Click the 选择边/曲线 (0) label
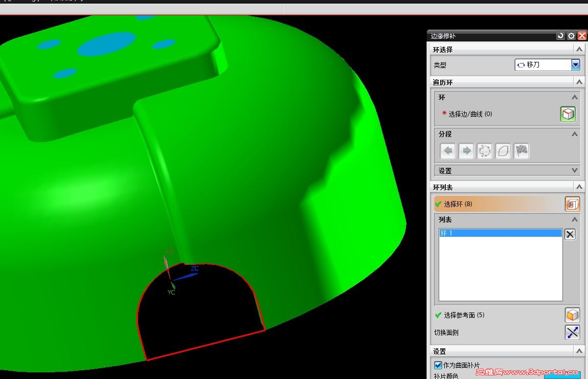The height and width of the screenshot is (379, 588). (470, 114)
